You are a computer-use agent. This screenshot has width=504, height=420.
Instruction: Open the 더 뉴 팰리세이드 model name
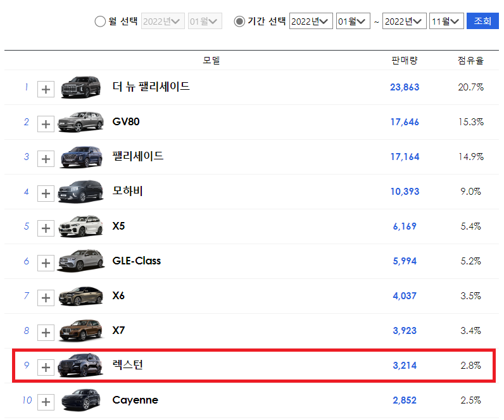151,87
